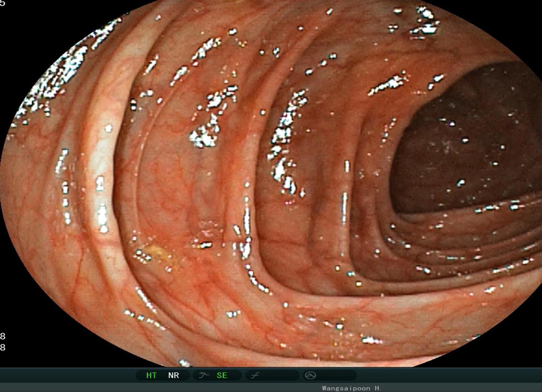542x392 pixels.
Task: Click the curve icon left of SE
Action: pos(204,375)
